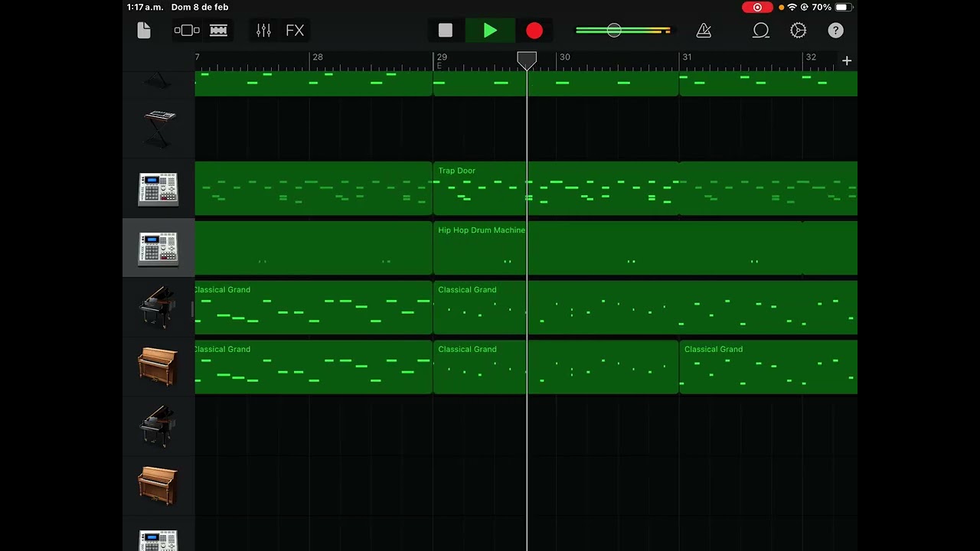Open song sections with plus button
980x551 pixels.
pos(847,60)
